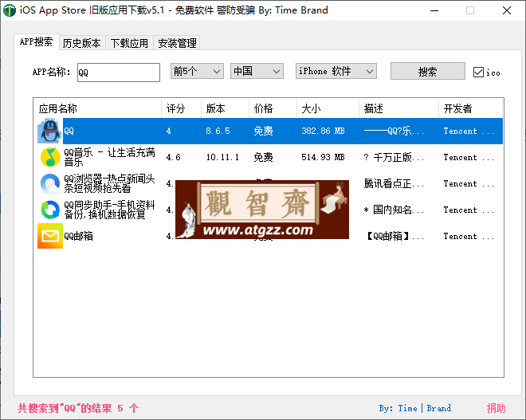Click the 捐助 donate link
Viewport: 526px width, 420px height.
[x=497, y=408]
